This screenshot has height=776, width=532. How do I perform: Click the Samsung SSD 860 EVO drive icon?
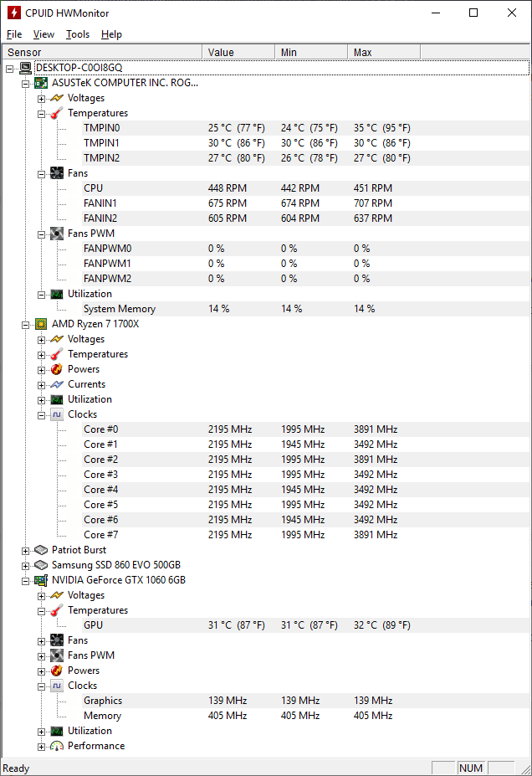[x=41, y=565]
